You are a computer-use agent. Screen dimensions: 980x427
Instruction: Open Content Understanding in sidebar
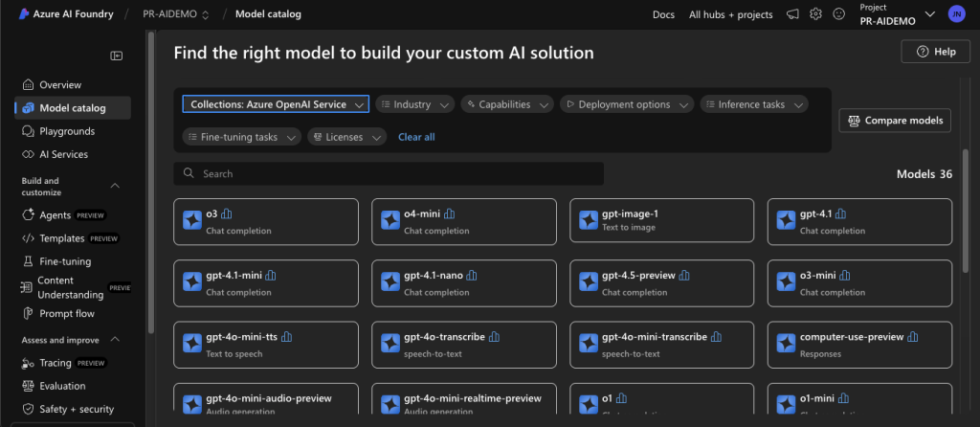pyautogui.click(x=73, y=287)
